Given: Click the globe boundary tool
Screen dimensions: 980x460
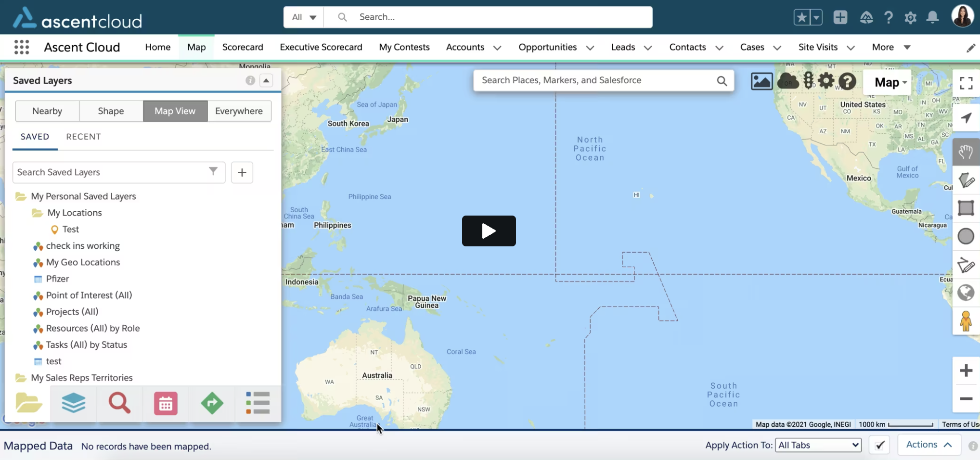Looking at the screenshot, I should pos(966,293).
